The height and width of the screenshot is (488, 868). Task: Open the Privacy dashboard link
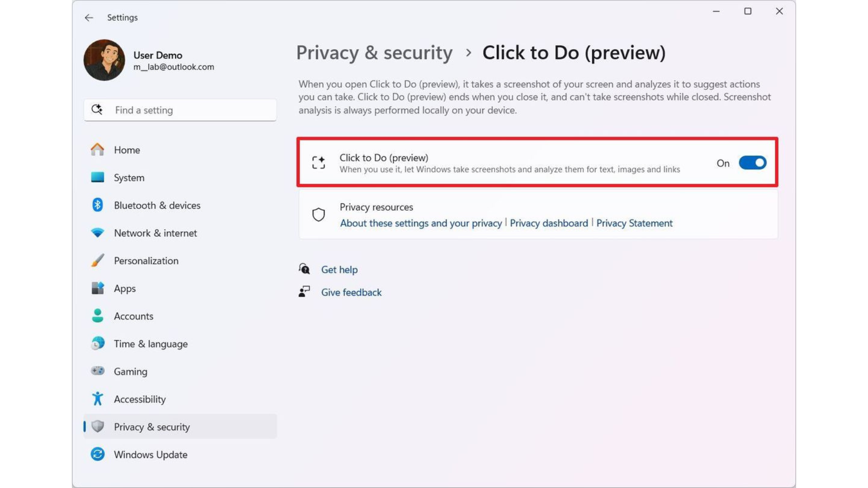(548, 223)
